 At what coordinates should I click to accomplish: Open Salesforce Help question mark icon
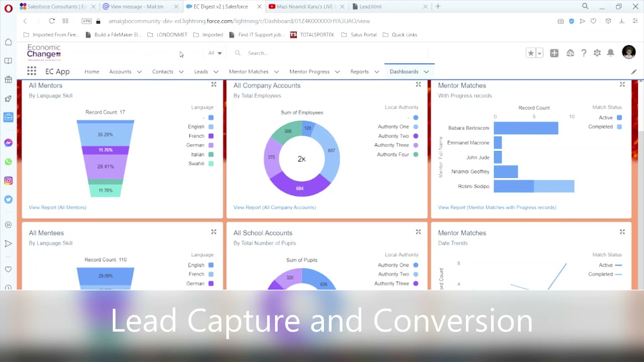(x=584, y=53)
